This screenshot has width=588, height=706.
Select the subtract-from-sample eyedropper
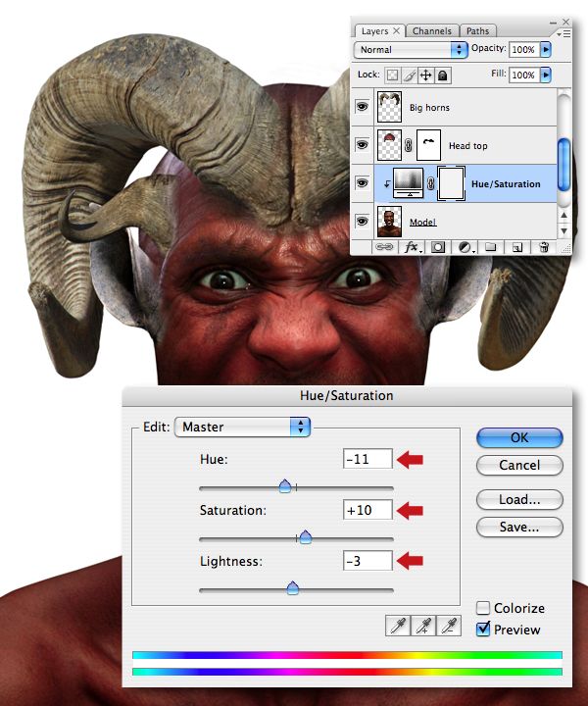[449, 626]
